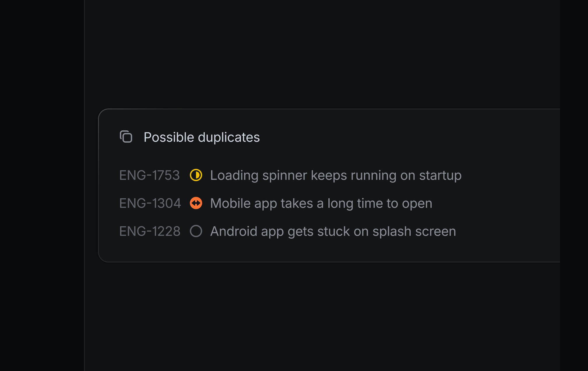Click the word "Android" in the third issue title
588x371 pixels.
(234, 231)
